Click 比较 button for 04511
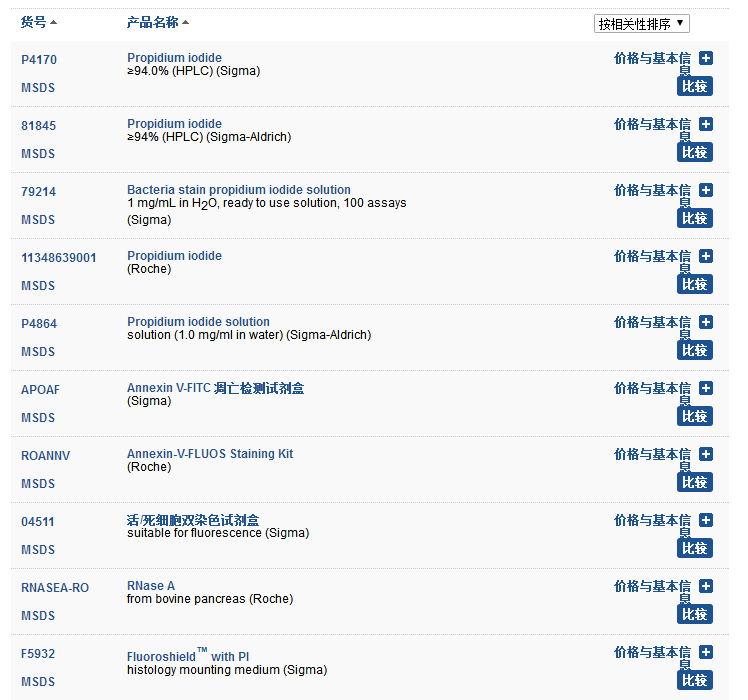Image resolution: width=748 pixels, height=700 pixels. 695,548
